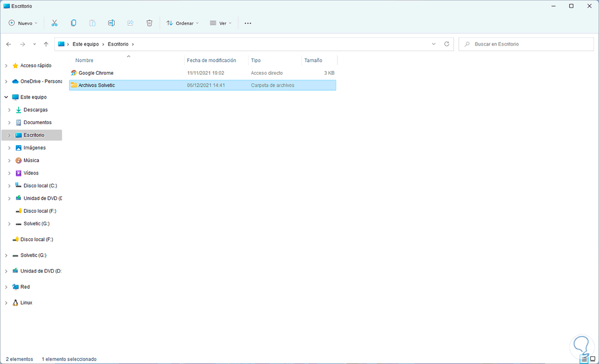Open the three-dots more options menu
The width and height of the screenshot is (599, 364).
click(248, 23)
